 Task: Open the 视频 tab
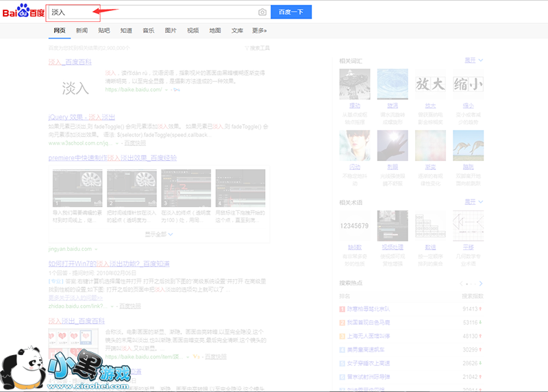(192, 30)
